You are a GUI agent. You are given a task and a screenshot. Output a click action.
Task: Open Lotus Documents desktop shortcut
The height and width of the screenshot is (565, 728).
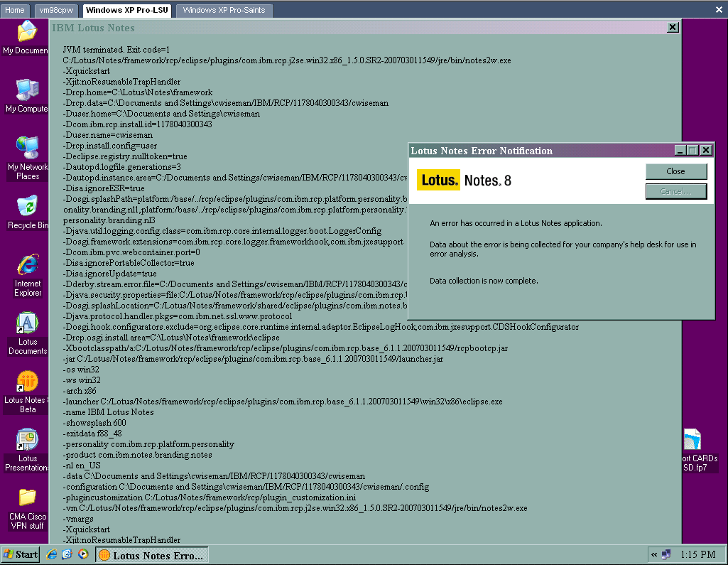(x=28, y=333)
